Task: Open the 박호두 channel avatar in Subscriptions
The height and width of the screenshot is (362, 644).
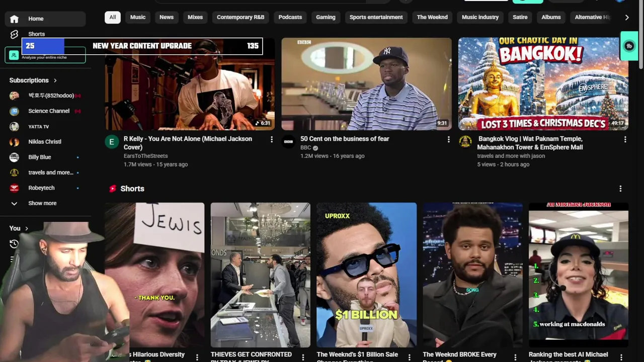Action: 14,96
